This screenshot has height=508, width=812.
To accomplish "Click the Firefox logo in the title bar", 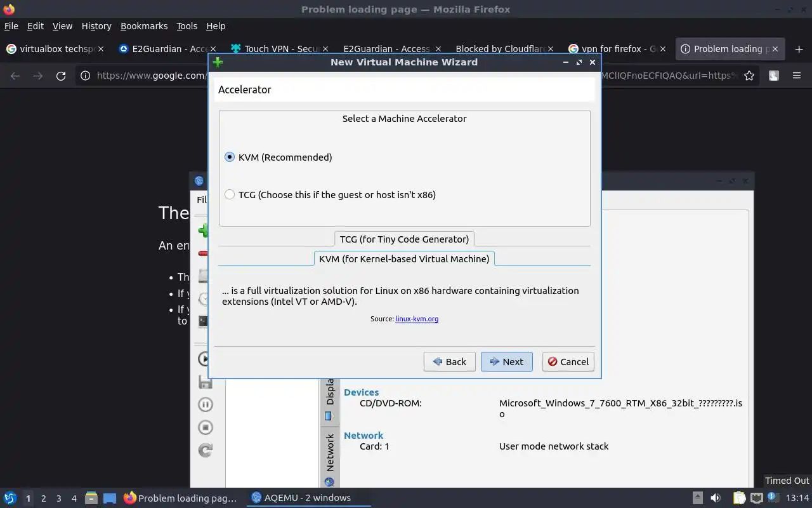I will pos(9,9).
